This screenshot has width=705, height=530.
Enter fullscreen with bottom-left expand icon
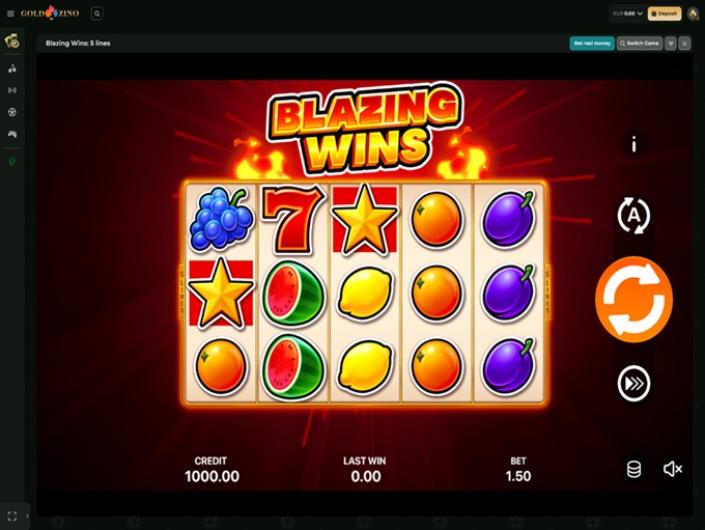click(12, 516)
